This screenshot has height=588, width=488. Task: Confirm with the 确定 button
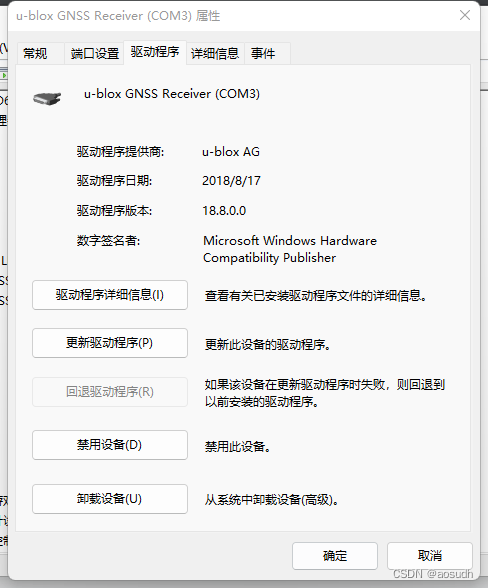tap(335, 556)
